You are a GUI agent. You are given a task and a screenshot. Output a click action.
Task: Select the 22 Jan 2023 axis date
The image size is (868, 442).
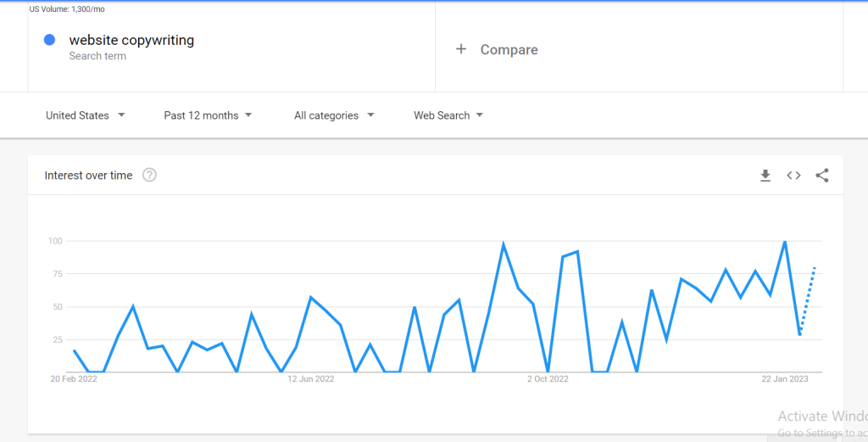(785, 379)
